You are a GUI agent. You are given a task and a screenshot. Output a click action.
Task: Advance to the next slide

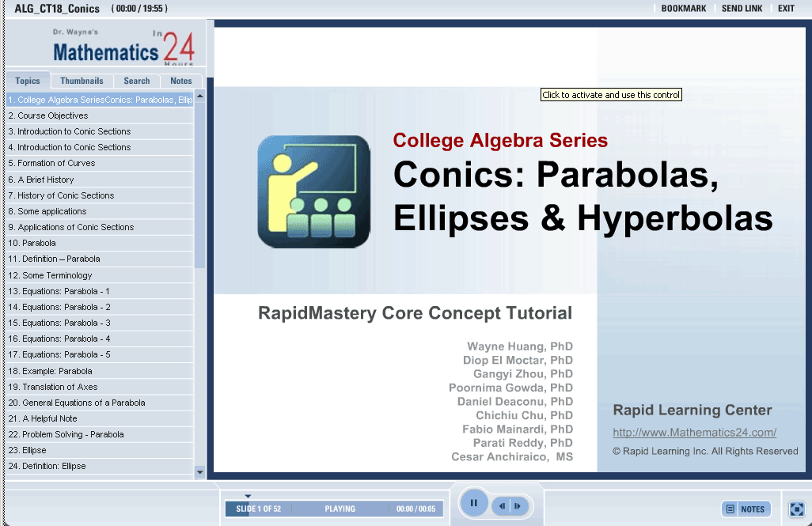[x=518, y=505]
